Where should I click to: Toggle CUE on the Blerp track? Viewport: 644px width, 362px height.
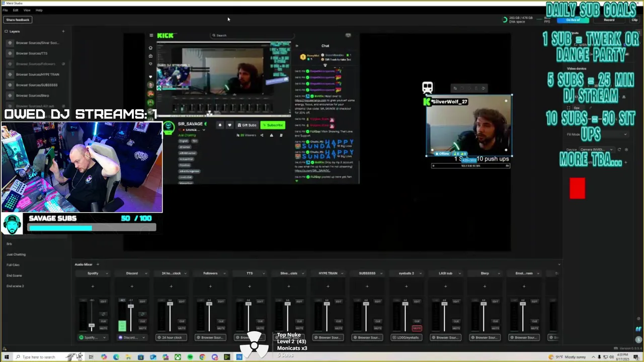click(x=496, y=321)
